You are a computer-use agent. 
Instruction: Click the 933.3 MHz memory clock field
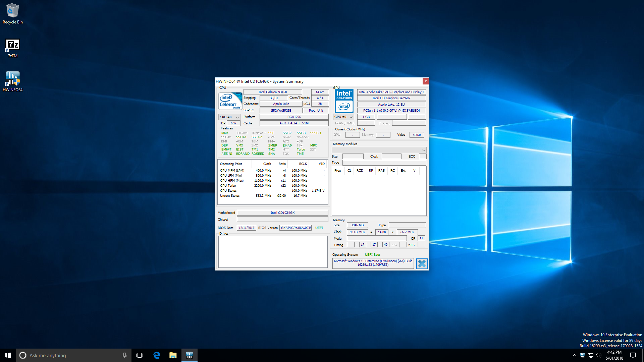click(357, 232)
